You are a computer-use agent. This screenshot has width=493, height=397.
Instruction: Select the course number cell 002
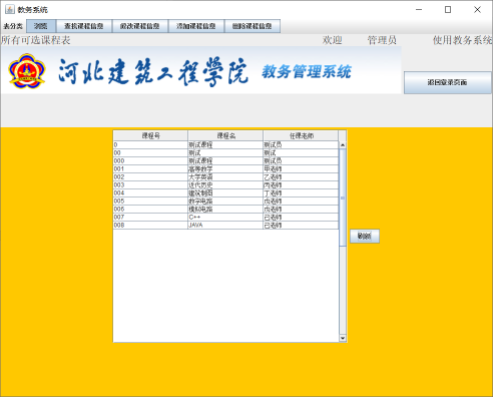(x=150, y=177)
